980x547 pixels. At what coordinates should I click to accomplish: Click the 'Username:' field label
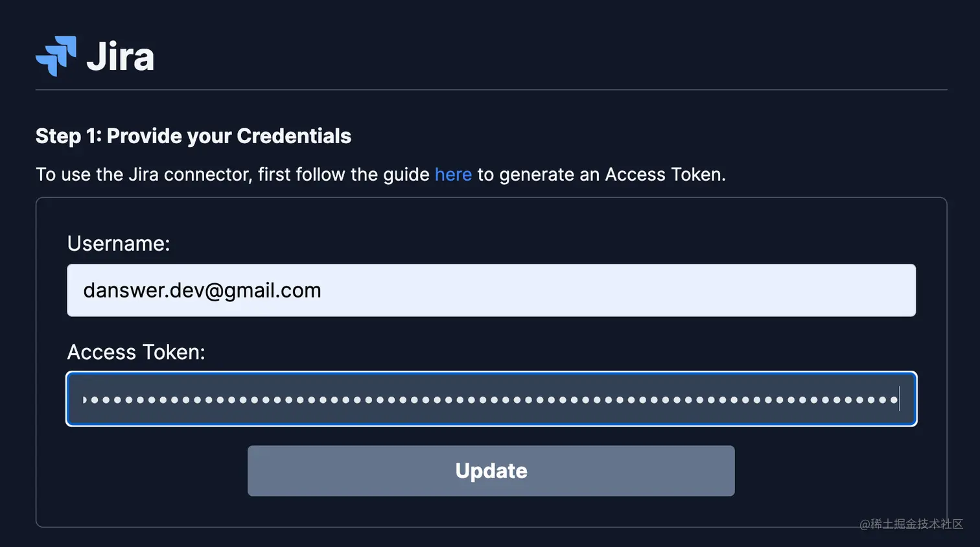click(119, 244)
